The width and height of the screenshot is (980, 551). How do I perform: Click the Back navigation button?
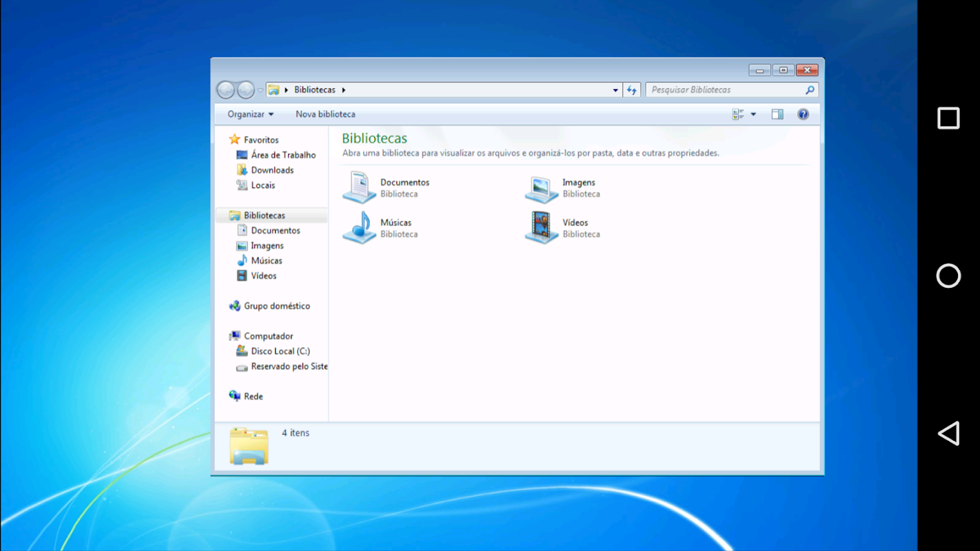coord(225,90)
